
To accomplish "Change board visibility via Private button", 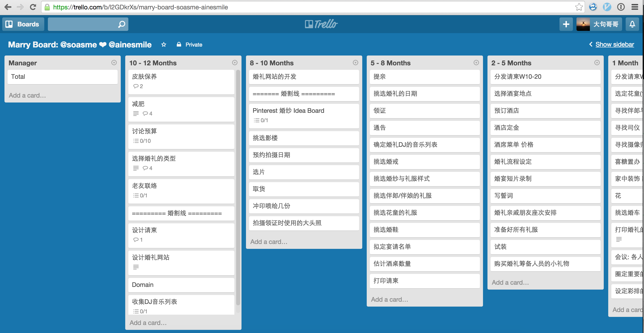I will (189, 45).
